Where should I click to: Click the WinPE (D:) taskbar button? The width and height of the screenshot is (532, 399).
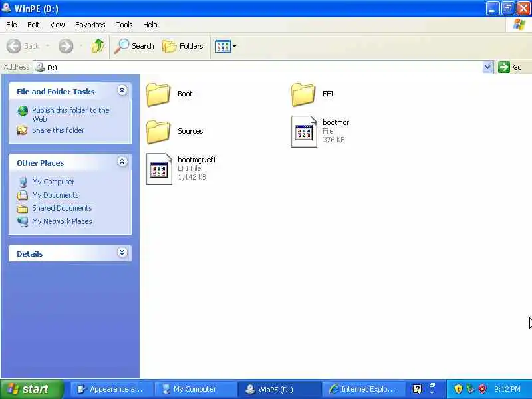click(x=279, y=389)
